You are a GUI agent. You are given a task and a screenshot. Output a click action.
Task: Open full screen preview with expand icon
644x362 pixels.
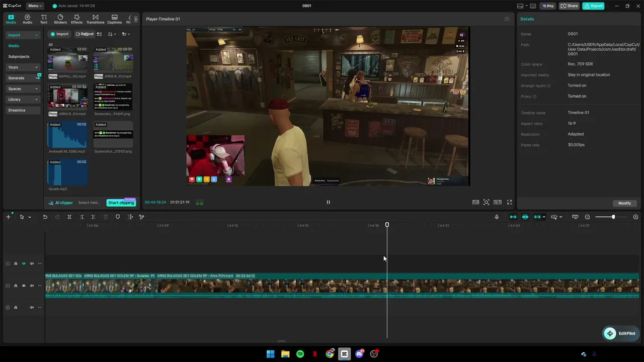(x=509, y=202)
